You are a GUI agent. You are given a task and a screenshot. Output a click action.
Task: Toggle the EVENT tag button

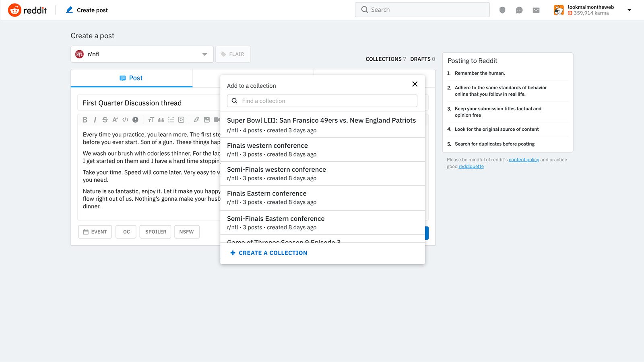click(95, 232)
